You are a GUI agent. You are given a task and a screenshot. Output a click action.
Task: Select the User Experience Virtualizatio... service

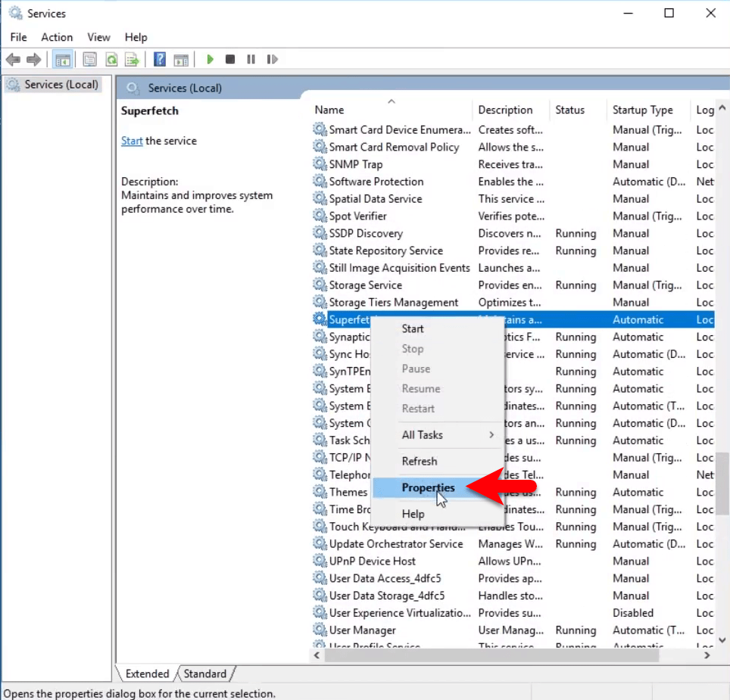pyautogui.click(x=513, y=612)
